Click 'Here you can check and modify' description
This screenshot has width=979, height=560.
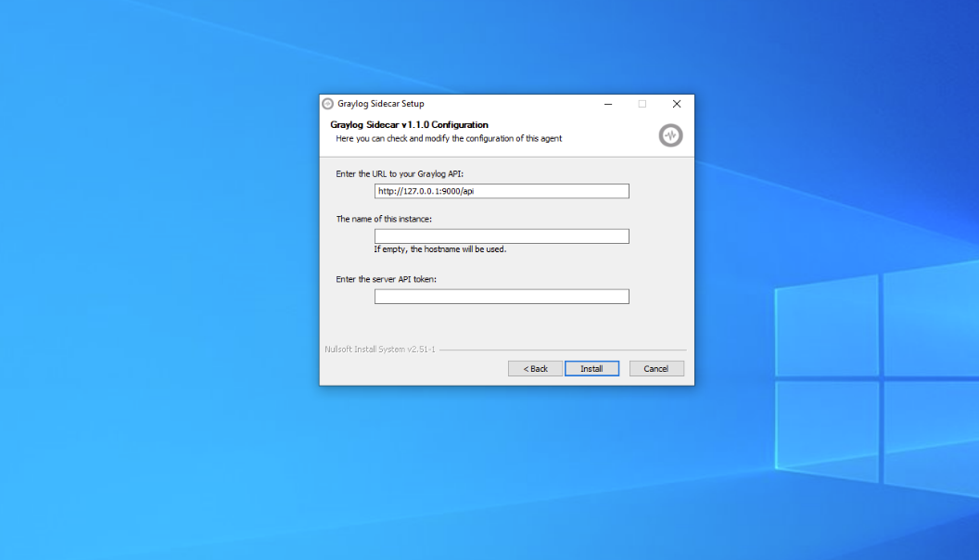click(x=449, y=138)
